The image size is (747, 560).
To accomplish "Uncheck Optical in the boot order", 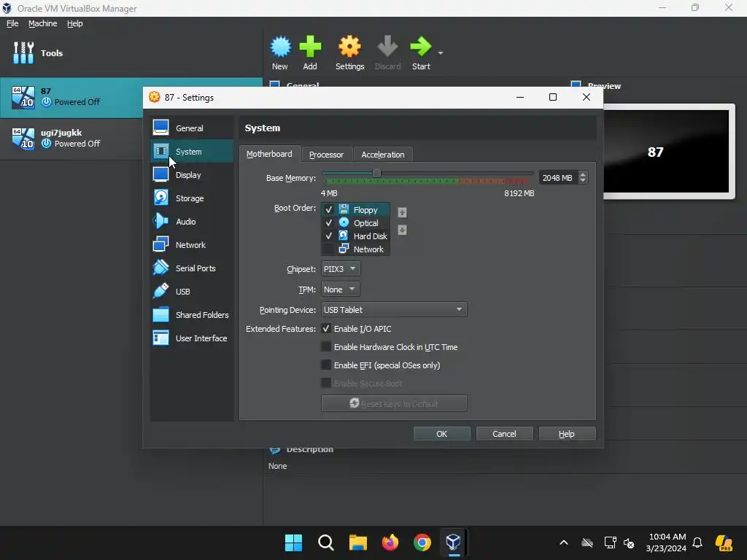I will click(329, 223).
